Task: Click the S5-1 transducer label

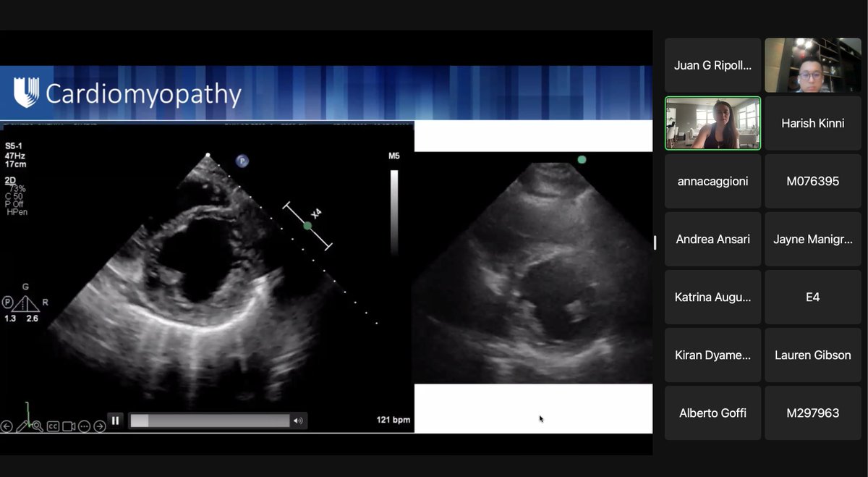Action: pos(14,145)
